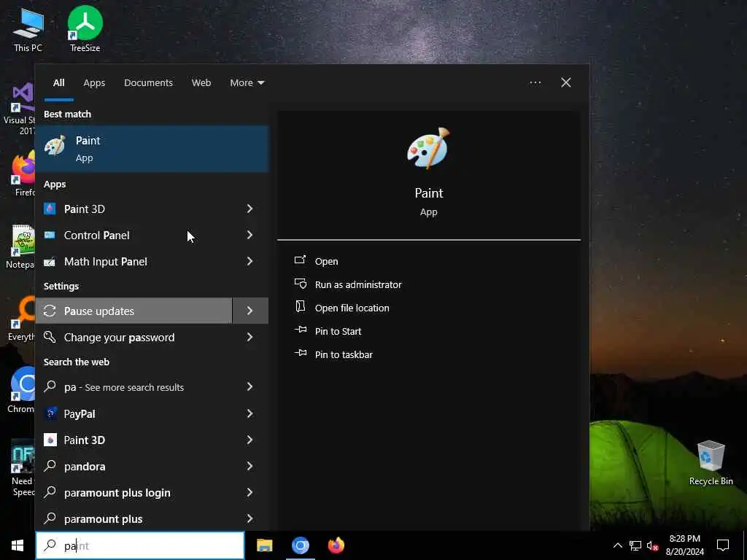This screenshot has height=560, width=747.
Task: Expand the PayPal web result chevron
Action: click(x=249, y=413)
